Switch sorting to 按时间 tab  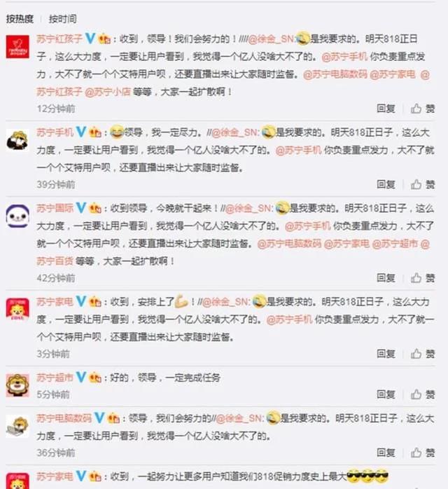pos(62,19)
